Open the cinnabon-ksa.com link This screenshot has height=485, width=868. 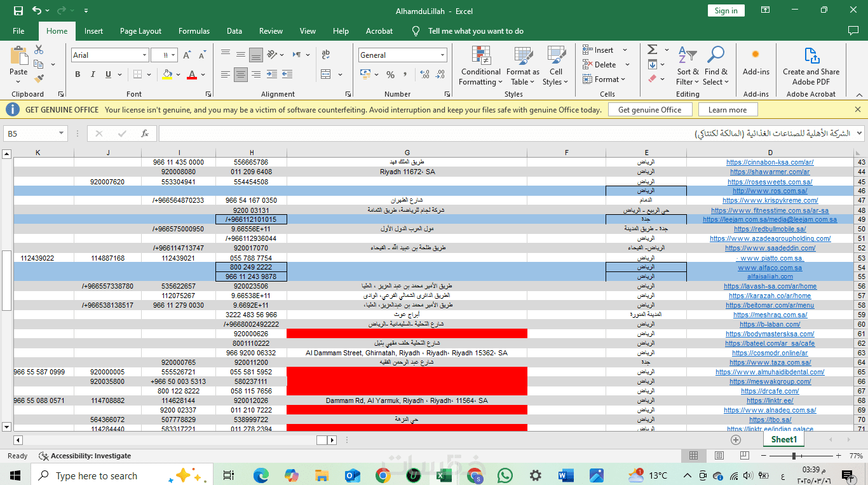point(770,162)
